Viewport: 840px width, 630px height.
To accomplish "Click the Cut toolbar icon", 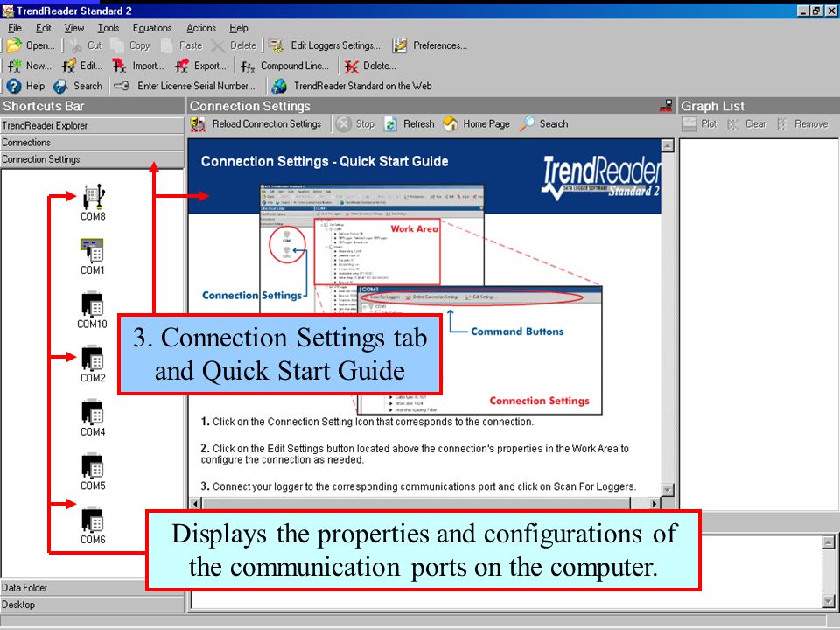I will pos(86,46).
